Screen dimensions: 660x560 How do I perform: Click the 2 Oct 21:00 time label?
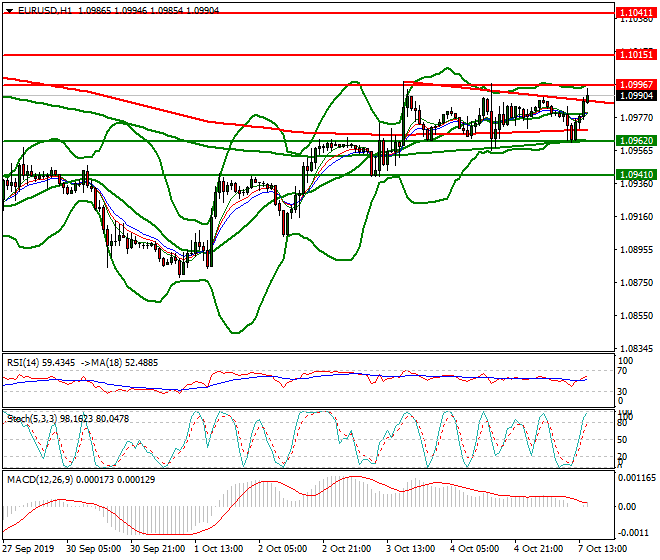(x=346, y=549)
